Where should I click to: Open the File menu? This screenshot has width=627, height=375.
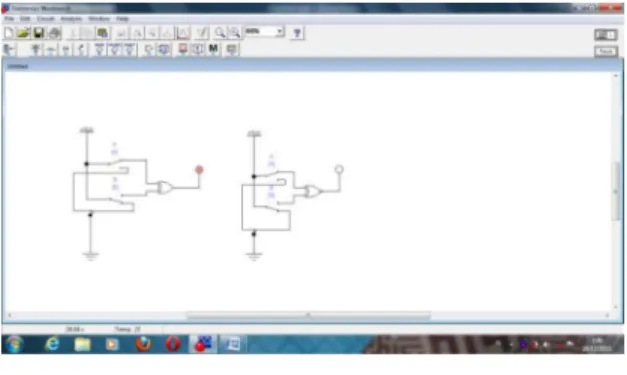click(9, 19)
